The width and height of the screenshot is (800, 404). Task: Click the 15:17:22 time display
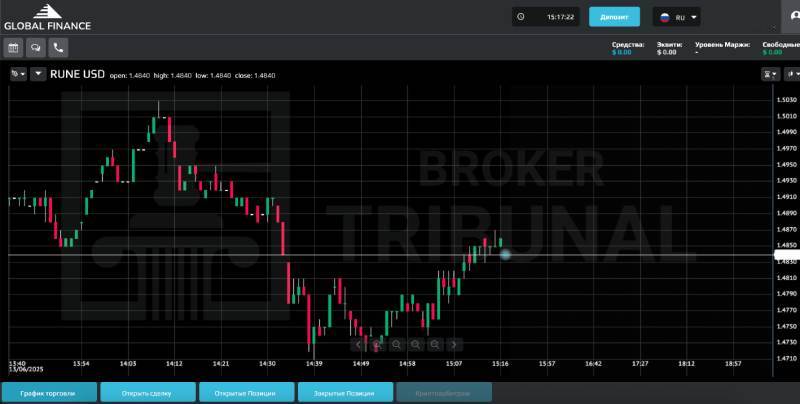coord(560,17)
